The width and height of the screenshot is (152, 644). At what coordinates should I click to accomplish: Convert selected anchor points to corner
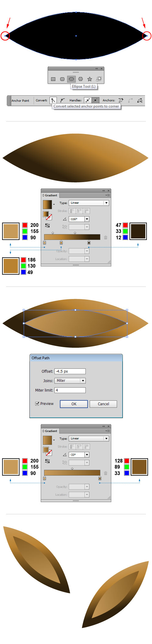pos(53,100)
